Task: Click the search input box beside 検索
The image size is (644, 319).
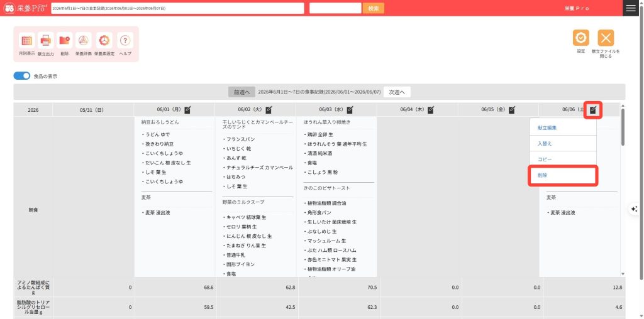Action: pyautogui.click(x=335, y=8)
